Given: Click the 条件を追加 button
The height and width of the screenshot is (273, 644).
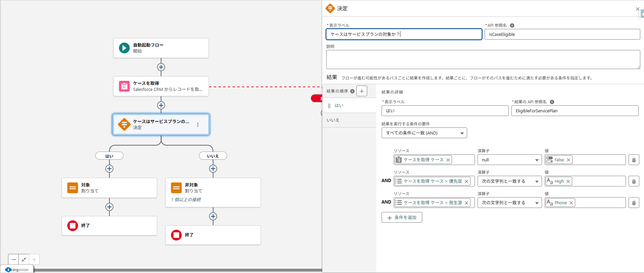Looking at the screenshot, I should [402, 218].
